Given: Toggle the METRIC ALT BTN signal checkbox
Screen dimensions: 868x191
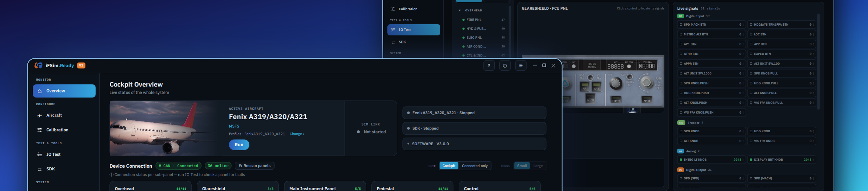Looking at the screenshot, I should (x=681, y=34).
